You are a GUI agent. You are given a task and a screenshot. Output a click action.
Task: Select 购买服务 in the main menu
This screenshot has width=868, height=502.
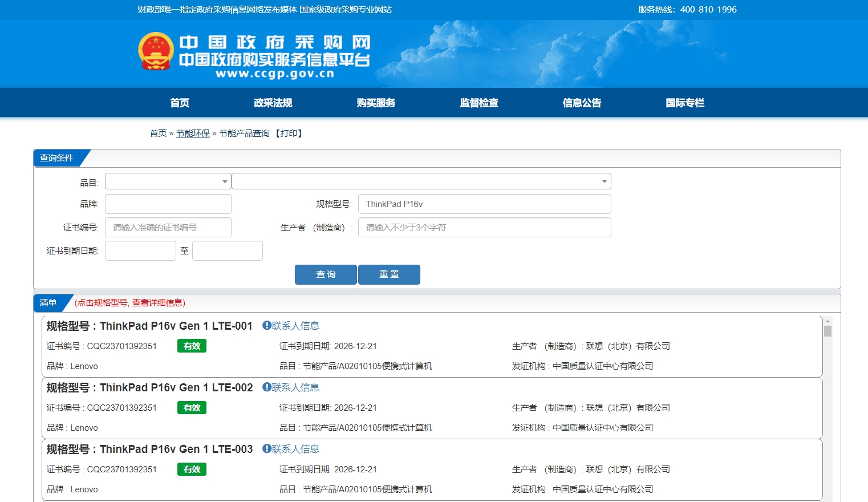tap(376, 103)
